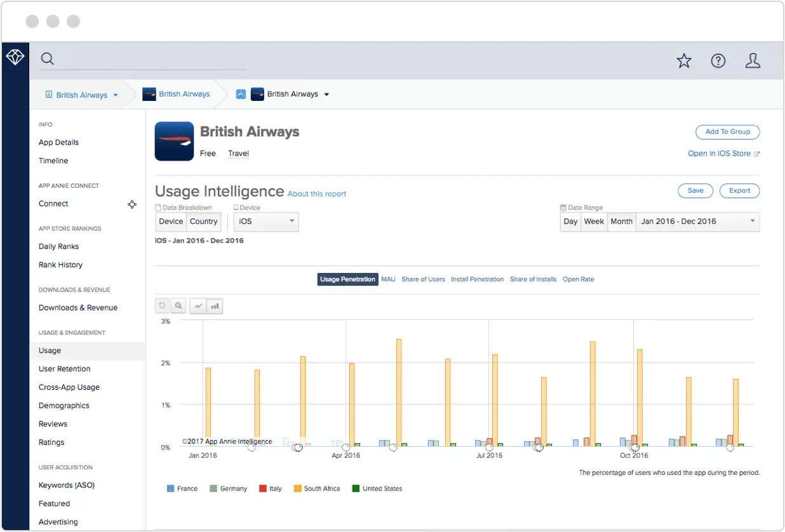This screenshot has width=785, height=532.
Task: Click the App Store icon in breadcrumb
Action: tap(241, 94)
